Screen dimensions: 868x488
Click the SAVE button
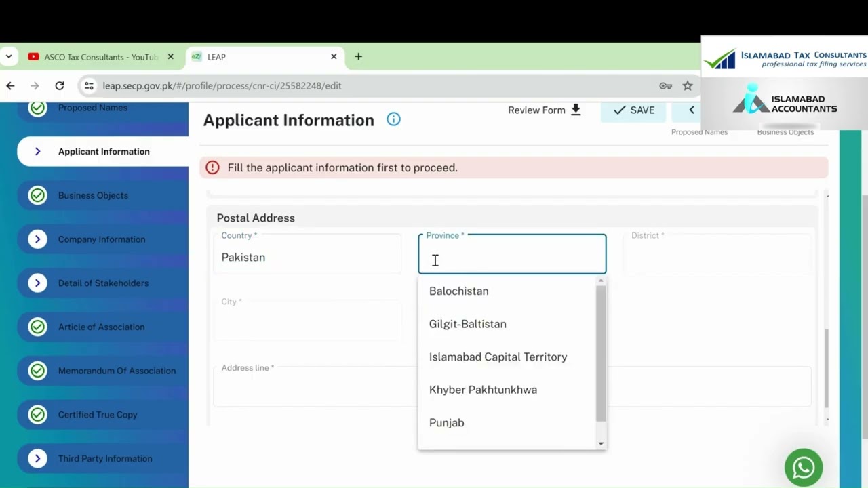(x=633, y=110)
